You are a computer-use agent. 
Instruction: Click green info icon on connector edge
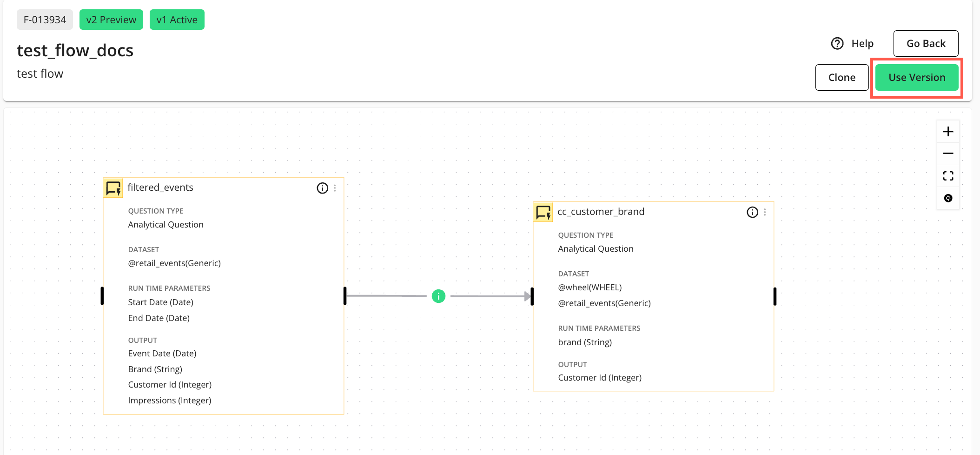click(438, 296)
